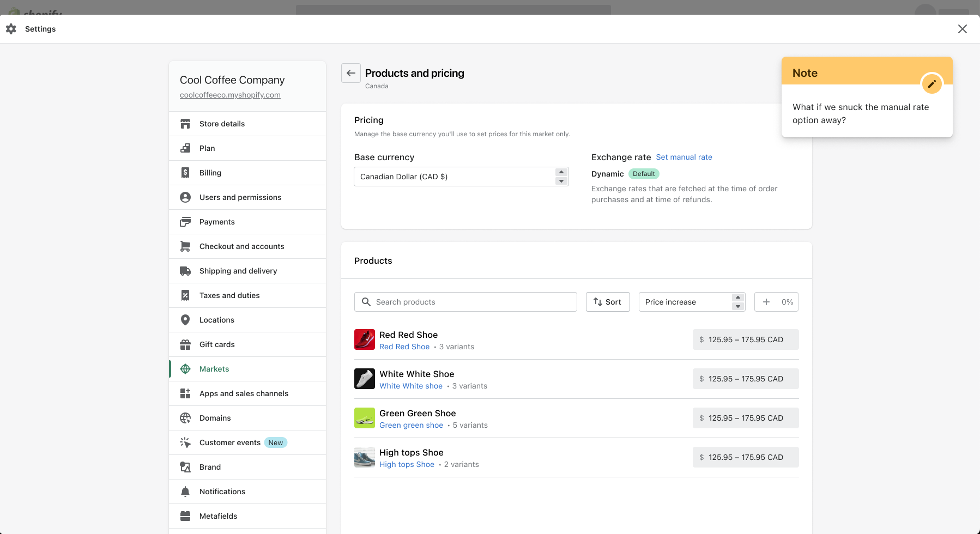Close the Settings panel
Image resolution: width=980 pixels, height=534 pixels.
[x=962, y=29]
